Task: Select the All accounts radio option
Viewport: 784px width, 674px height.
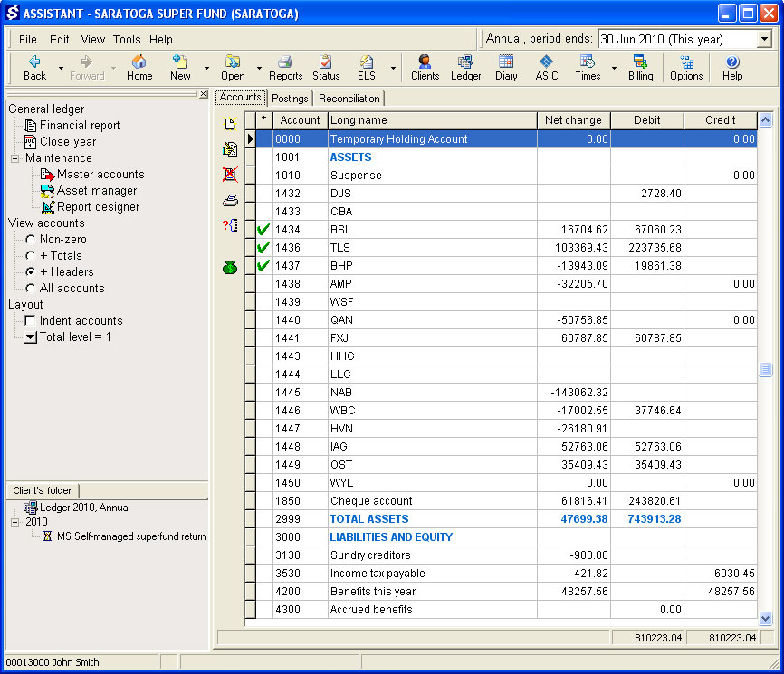Action: (x=31, y=289)
